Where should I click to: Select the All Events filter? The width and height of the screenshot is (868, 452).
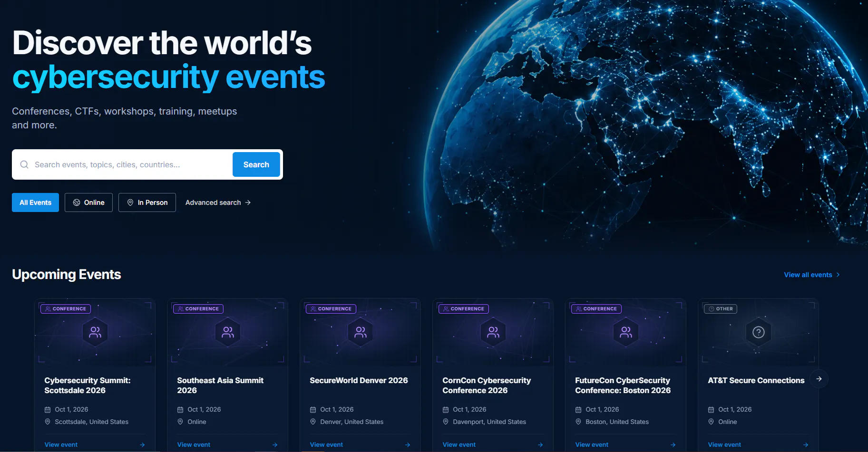(35, 202)
